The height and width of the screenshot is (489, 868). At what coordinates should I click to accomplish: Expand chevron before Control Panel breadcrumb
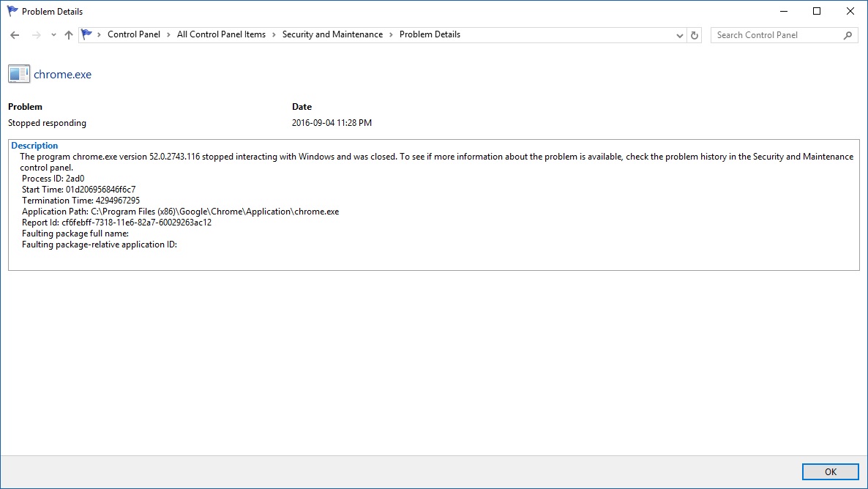click(x=99, y=34)
